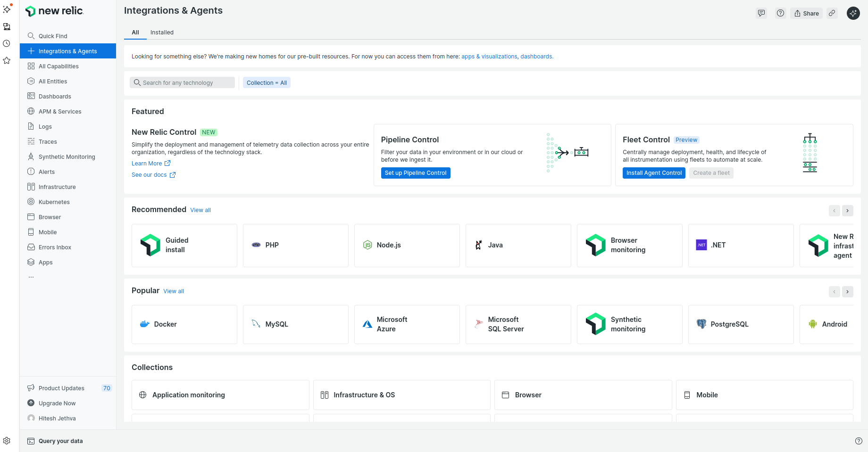Open the settings gear icon at bottom left
The image size is (868, 452).
pyautogui.click(x=7, y=441)
